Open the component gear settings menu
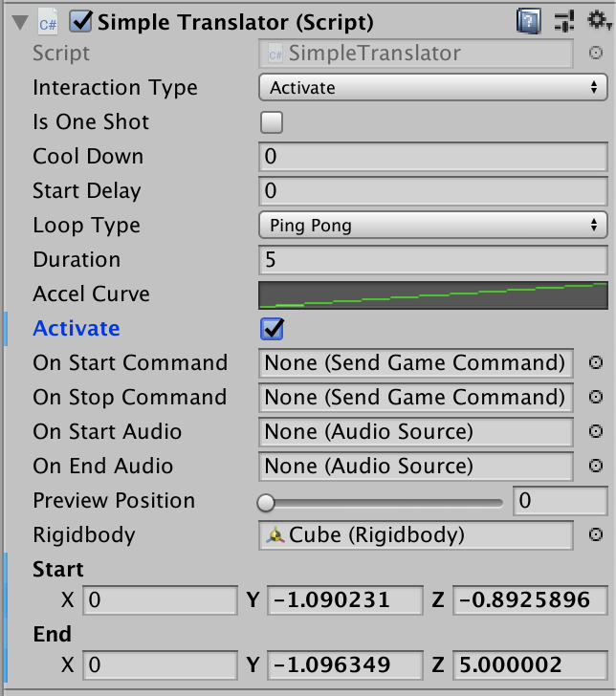Screen dimensions: 616x696 [x=597, y=20]
